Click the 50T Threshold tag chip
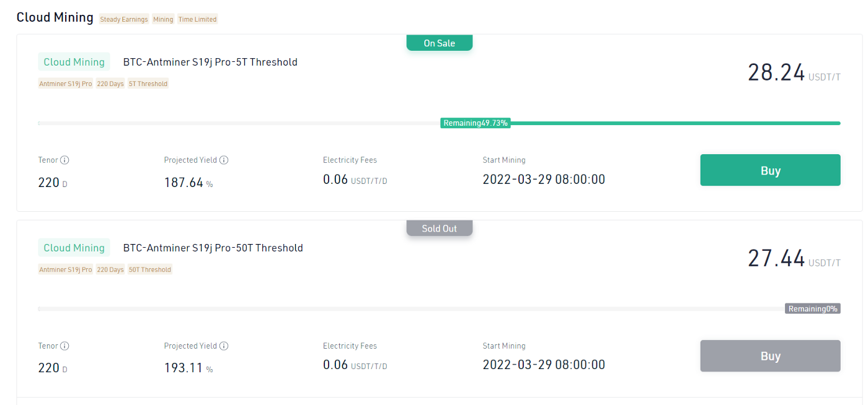The image size is (868, 405). pyautogui.click(x=150, y=269)
